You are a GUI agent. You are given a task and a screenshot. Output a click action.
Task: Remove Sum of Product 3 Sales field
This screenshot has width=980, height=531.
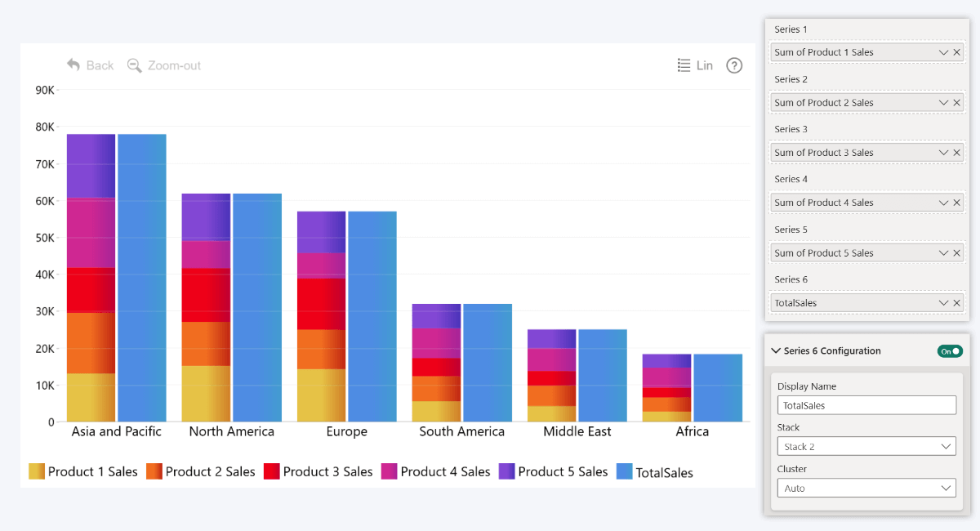click(957, 153)
